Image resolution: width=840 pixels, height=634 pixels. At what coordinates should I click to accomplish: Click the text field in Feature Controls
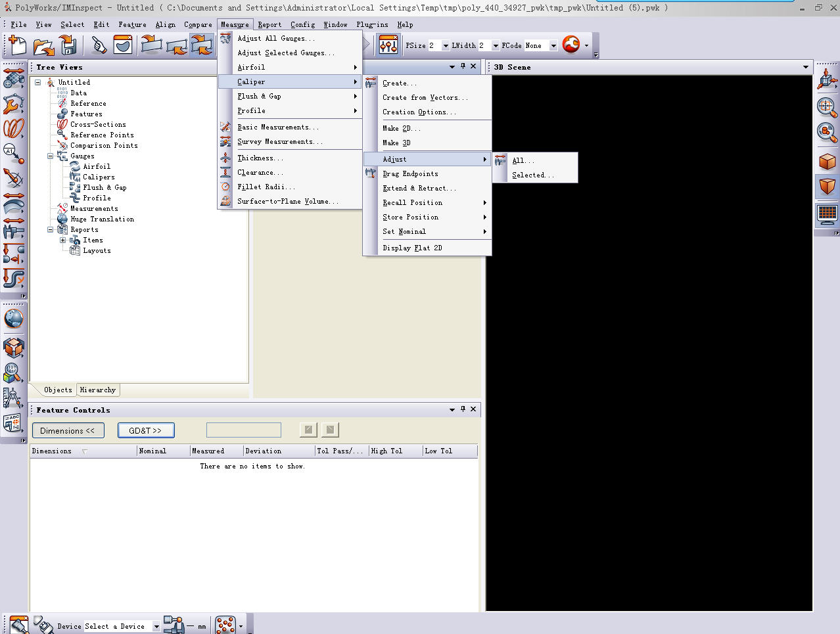pyautogui.click(x=244, y=430)
